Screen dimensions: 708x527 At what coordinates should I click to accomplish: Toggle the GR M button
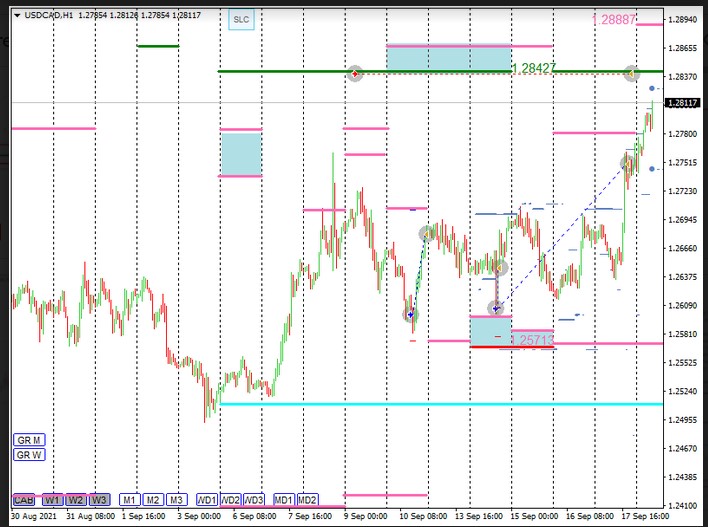tap(28, 440)
